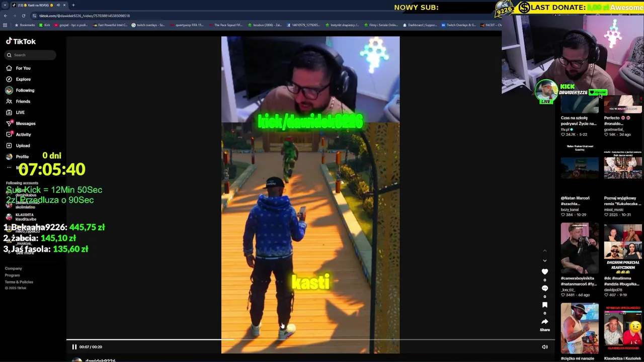The width and height of the screenshot is (644, 362).
Task: Open the 'Klaudeliza i Koziołek' video thumbnail
Action: (623, 328)
